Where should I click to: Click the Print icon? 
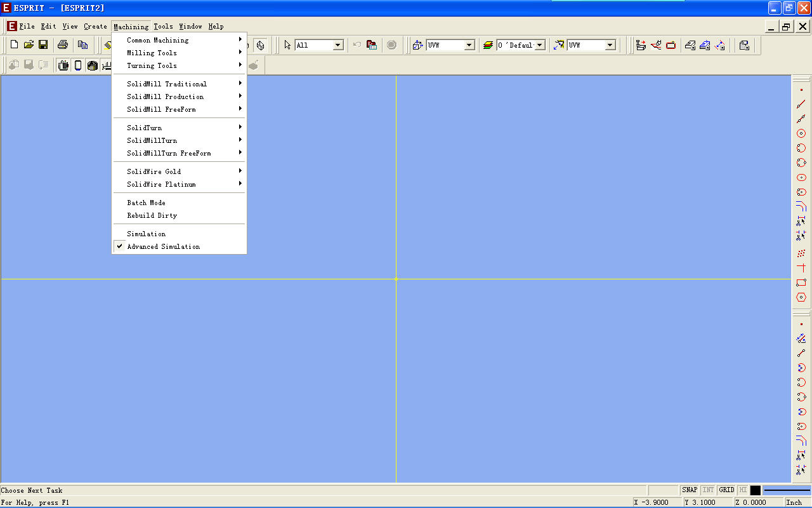63,44
